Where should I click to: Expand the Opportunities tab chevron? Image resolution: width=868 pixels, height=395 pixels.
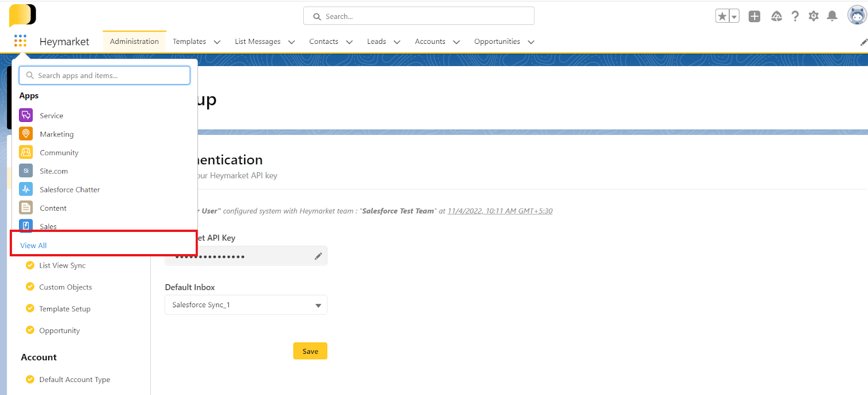531,42
